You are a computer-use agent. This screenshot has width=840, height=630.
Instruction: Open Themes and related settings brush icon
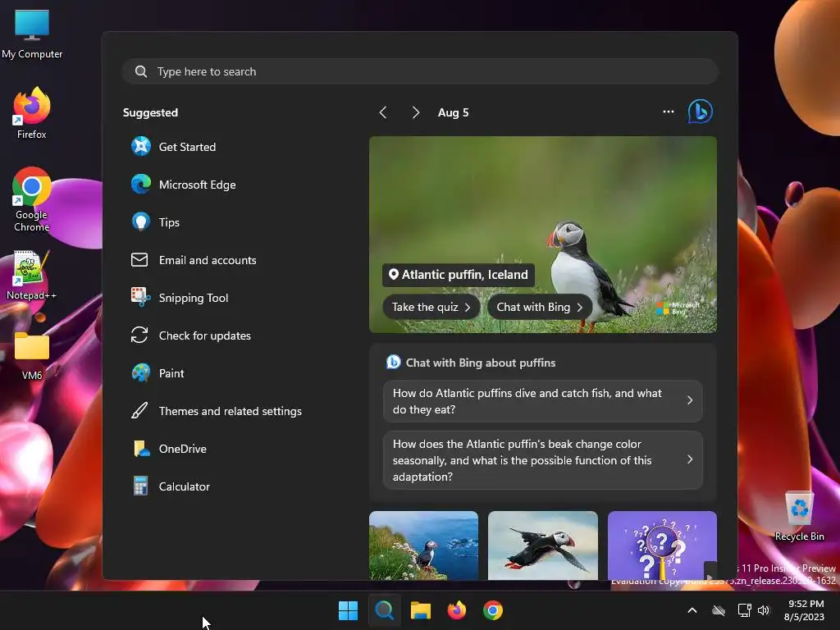(x=139, y=411)
